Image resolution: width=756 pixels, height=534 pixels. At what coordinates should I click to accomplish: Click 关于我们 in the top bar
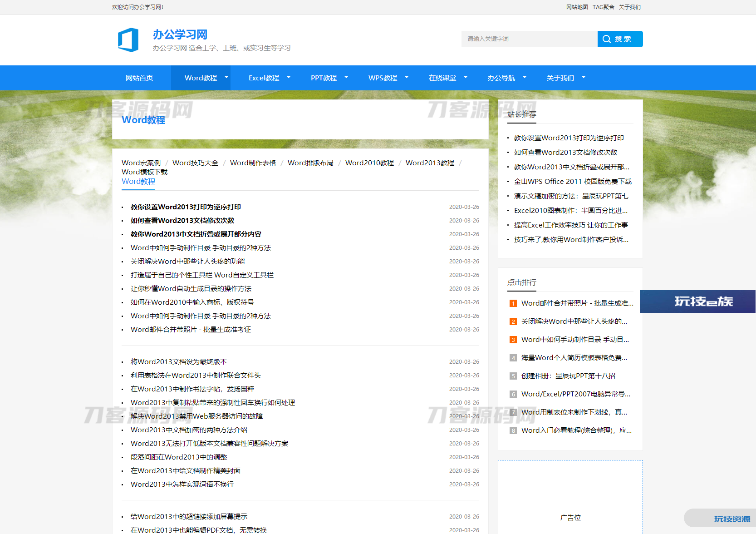pos(630,7)
